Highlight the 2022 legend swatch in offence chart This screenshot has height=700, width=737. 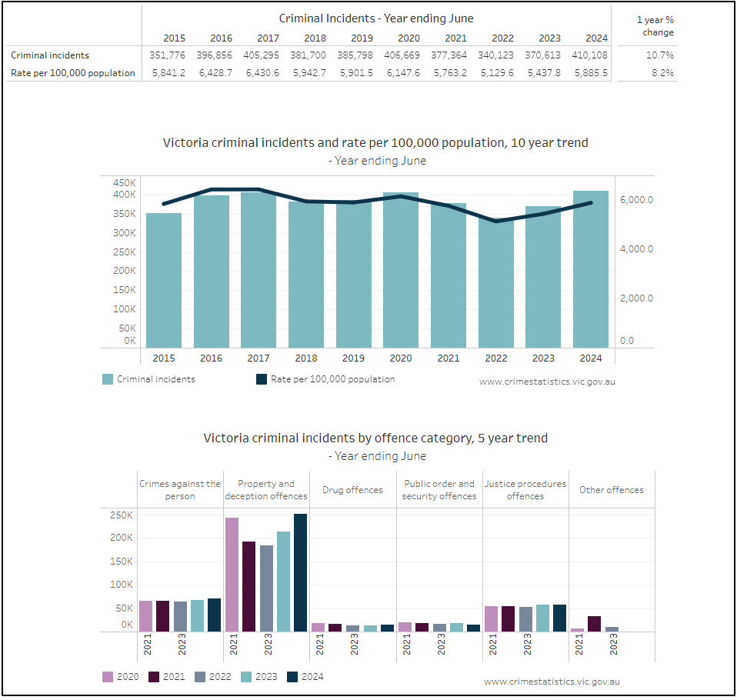tap(200, 677)
